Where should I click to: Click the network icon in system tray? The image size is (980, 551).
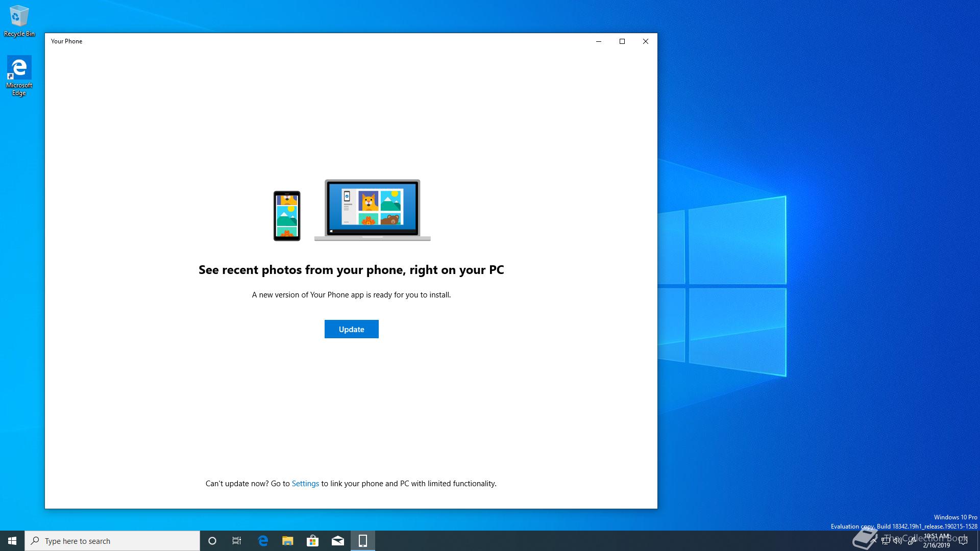click(887, 541)
